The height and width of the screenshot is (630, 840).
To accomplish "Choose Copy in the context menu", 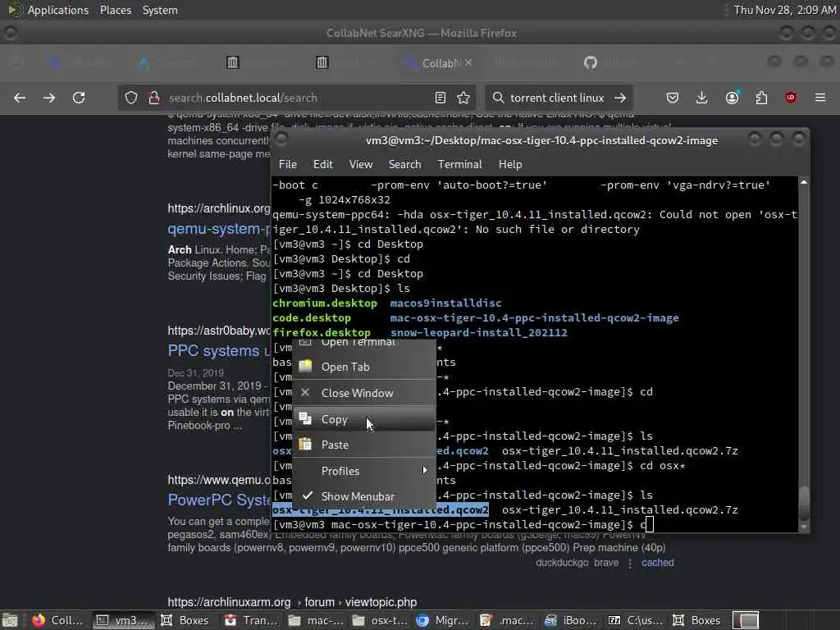I will click(x=364, y=419).
